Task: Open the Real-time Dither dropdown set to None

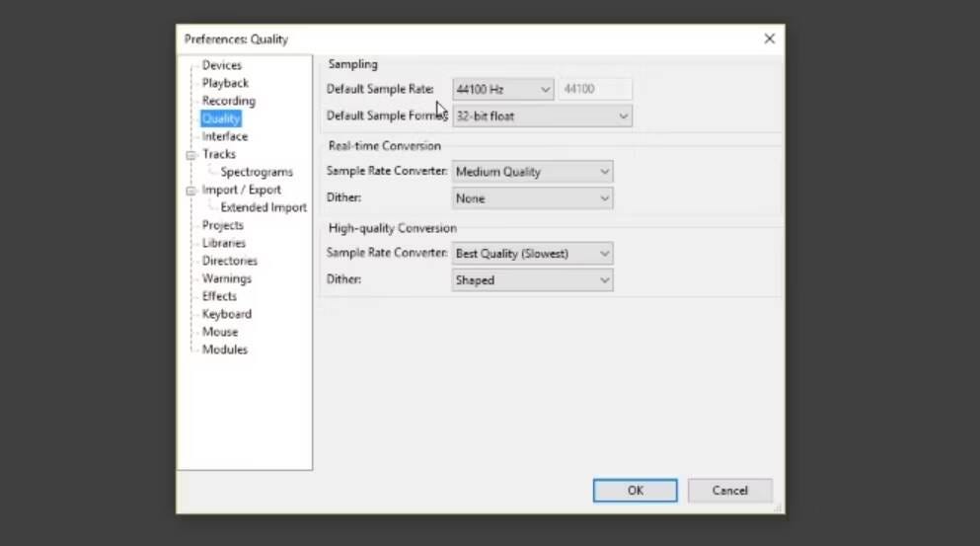Action: [533, 198]
